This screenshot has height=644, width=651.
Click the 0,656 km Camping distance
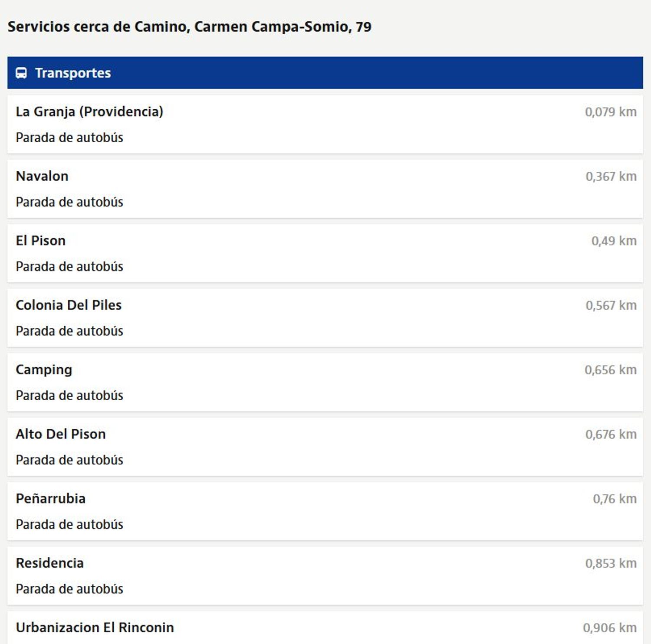click(611, 370)
